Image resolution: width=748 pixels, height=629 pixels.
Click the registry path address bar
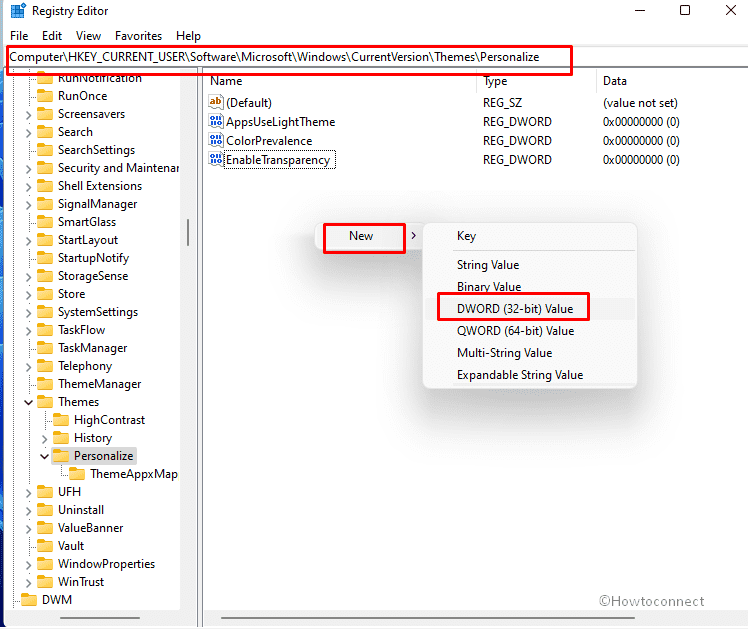(x=377, y=57)
